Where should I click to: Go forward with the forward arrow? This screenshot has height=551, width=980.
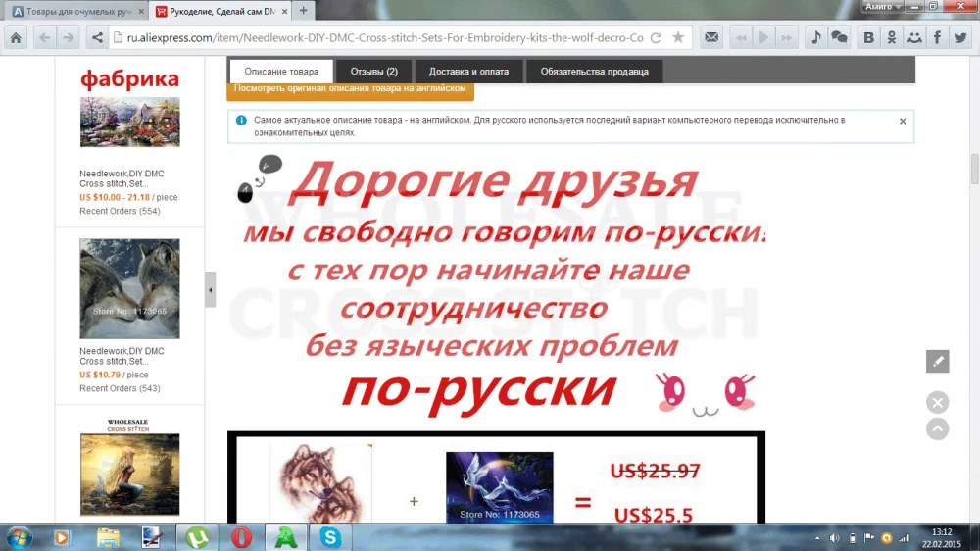tap(69, 37)
